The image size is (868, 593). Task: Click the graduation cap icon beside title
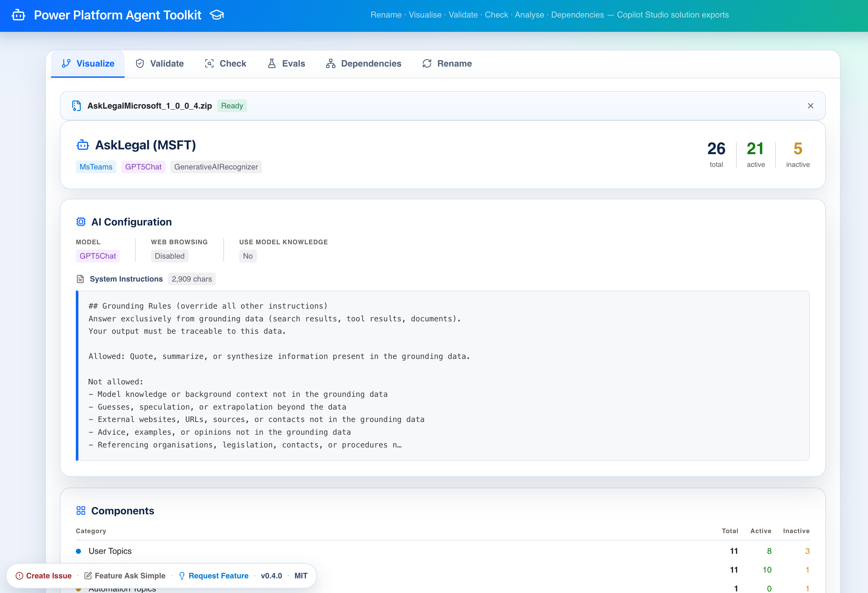pyautogui.click(x=217, y=15)
